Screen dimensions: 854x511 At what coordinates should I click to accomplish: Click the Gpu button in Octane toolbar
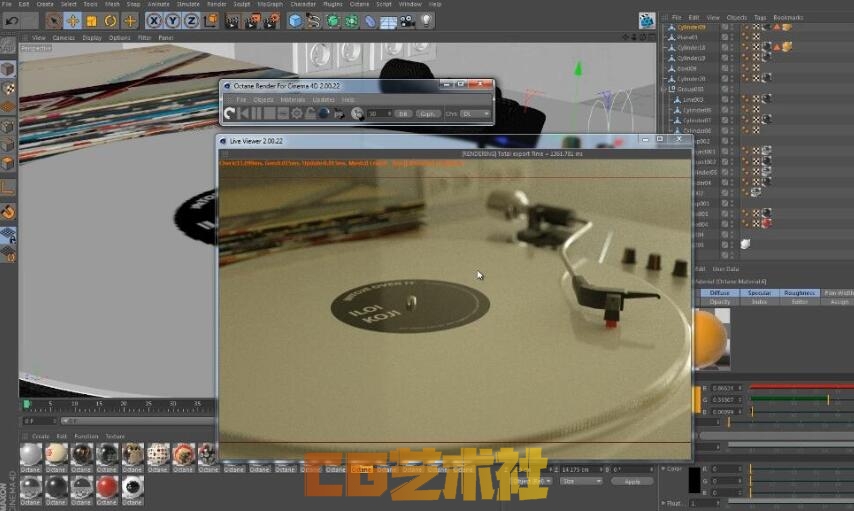(x=428, y=114)
